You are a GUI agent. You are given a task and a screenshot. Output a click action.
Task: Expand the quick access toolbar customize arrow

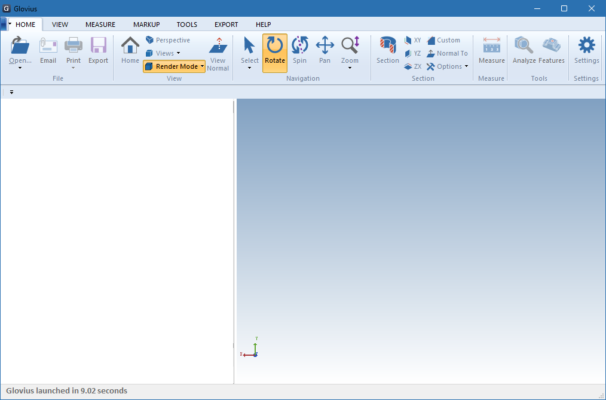(x=12, y=92)
